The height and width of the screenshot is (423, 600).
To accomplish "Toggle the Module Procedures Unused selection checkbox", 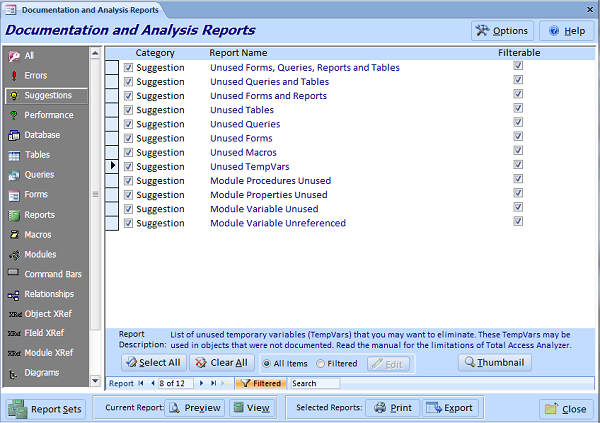I will click(128, 181).
